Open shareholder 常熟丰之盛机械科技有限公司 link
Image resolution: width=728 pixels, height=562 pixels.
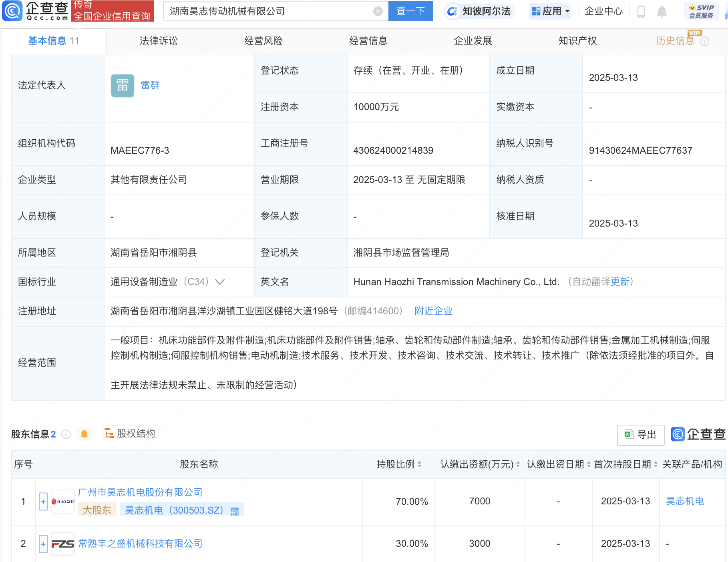tap(140, 544)
